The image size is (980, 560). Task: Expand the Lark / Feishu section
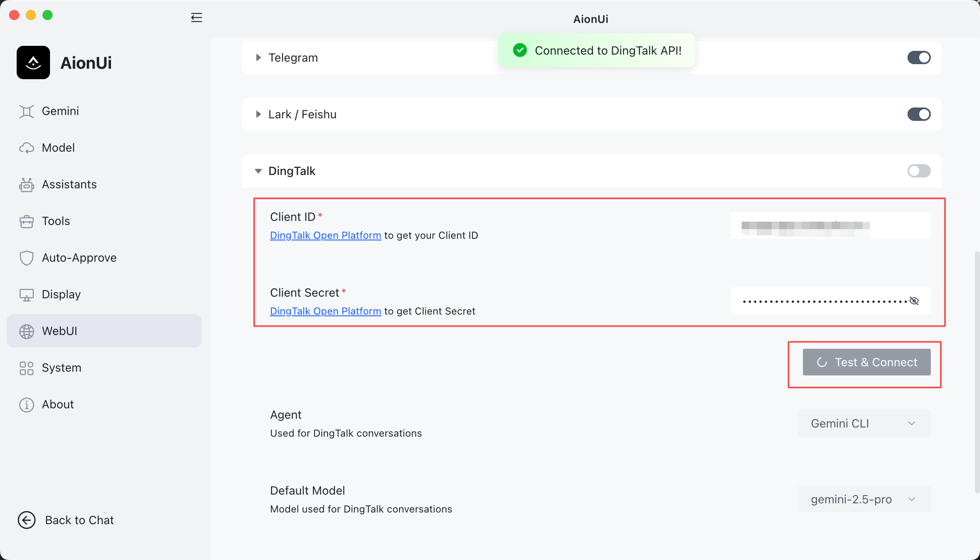point(258,114)
